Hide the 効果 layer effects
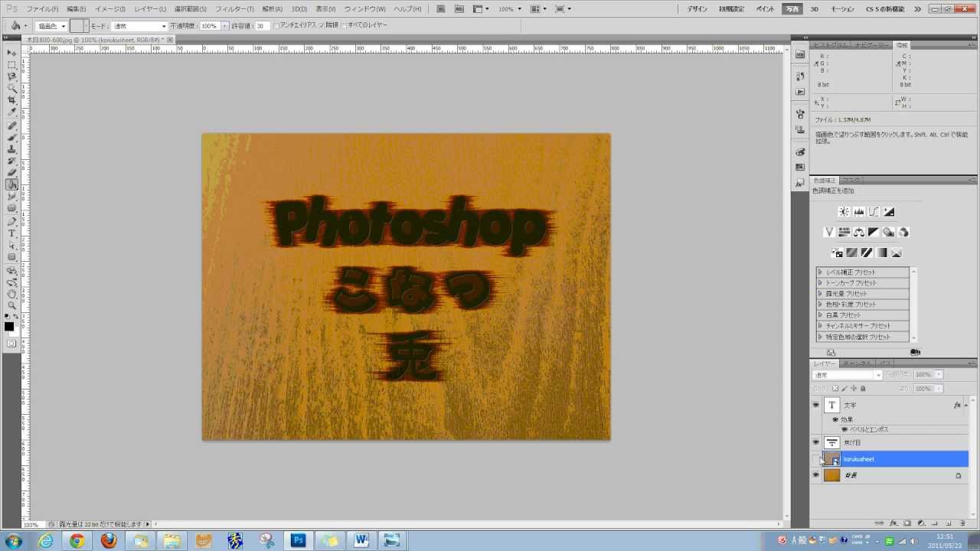The width and height of the screenshot is (980, 551). point(835,419)
